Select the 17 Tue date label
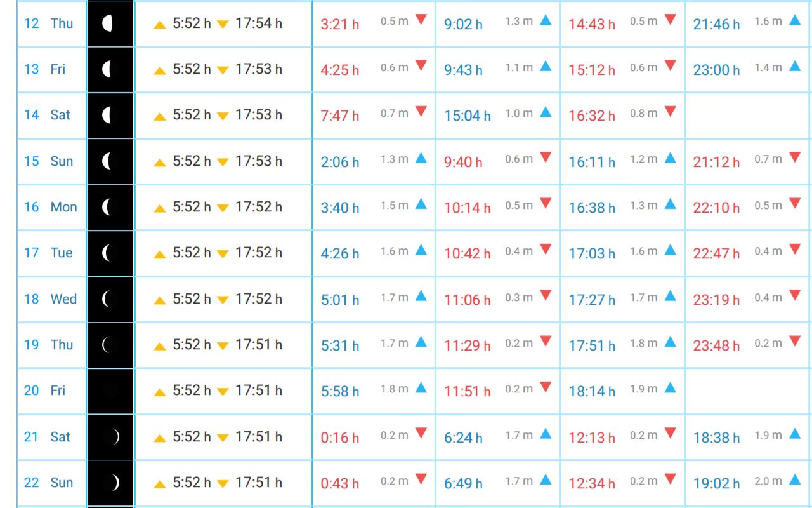This screenshot has height=508, width=812. (48, 253)
